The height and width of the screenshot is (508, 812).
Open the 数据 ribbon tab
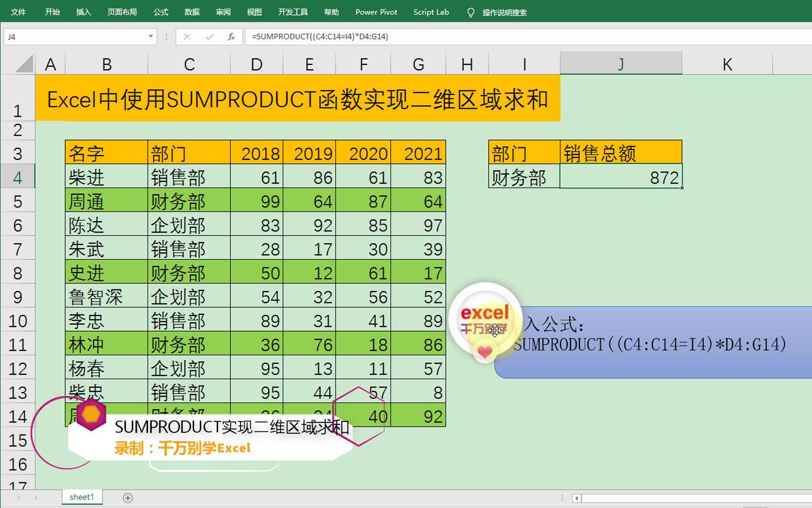coord(192,12)
